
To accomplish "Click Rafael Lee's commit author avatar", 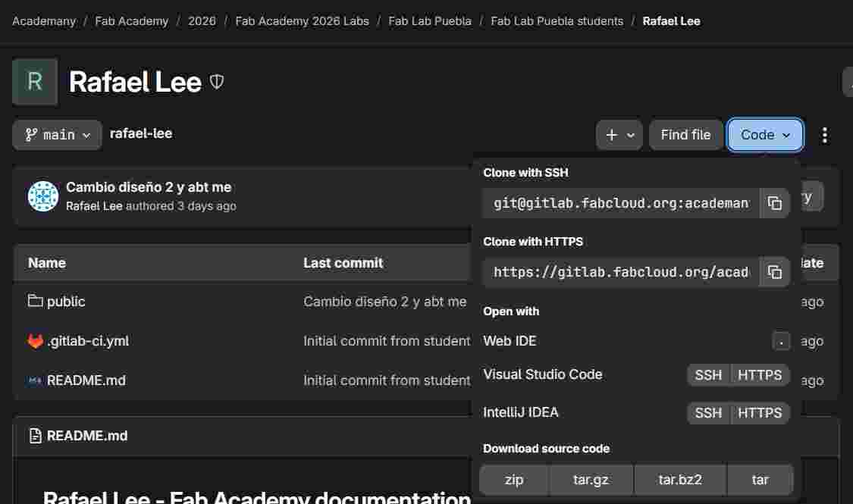I will click(x=43, y=196).
